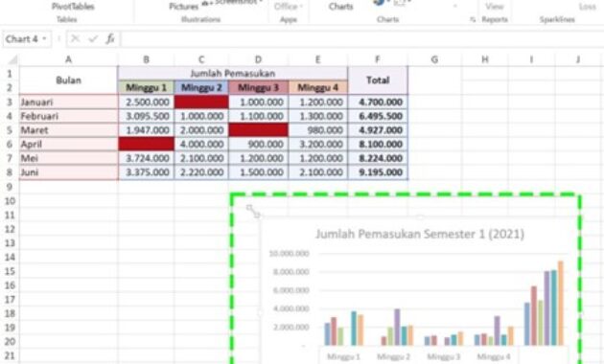Select row 14 header
Screen dimensions: 604x364
(10, 257)
